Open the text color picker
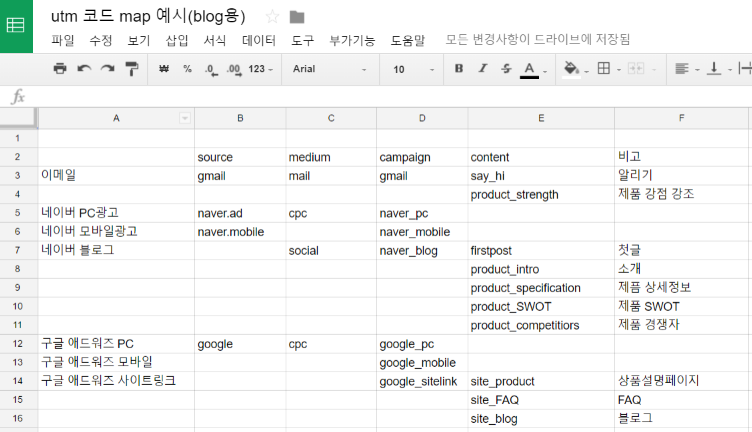Screen dimensions: 752x432 (529, 70)
